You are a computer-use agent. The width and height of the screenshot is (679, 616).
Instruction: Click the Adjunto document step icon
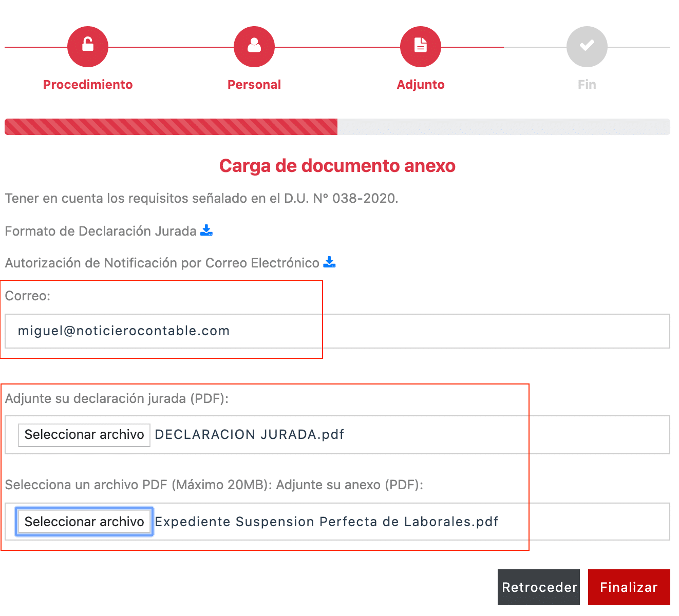point(421,47)
